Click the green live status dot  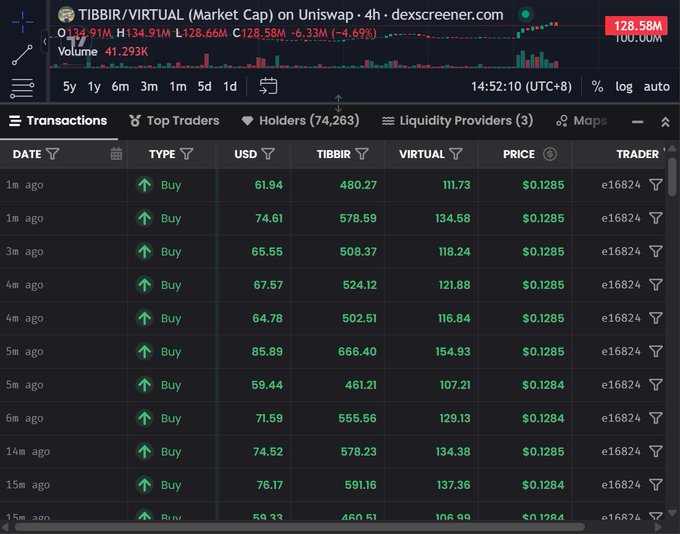[x=526, y=14]
